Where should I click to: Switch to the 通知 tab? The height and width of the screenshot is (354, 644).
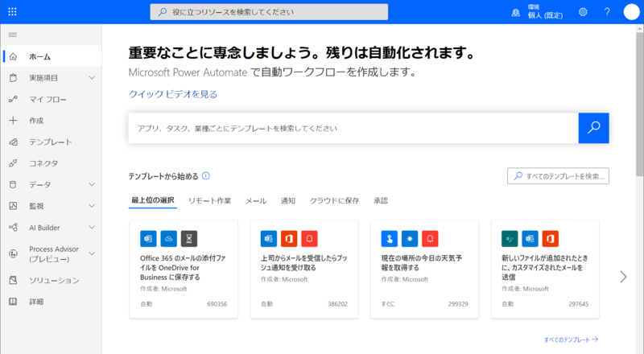[x=288, y=201]
